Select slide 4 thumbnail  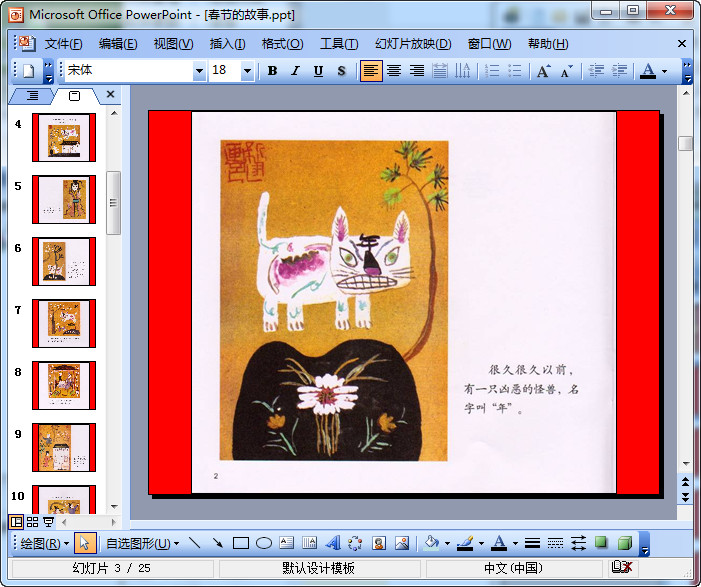[x=64, y=137]
